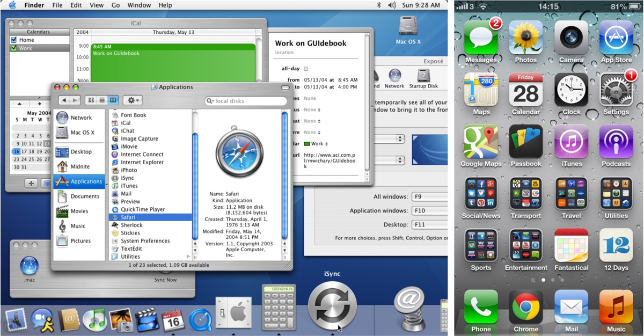Open the Calculator in the Mac Dock

[279, 308]
